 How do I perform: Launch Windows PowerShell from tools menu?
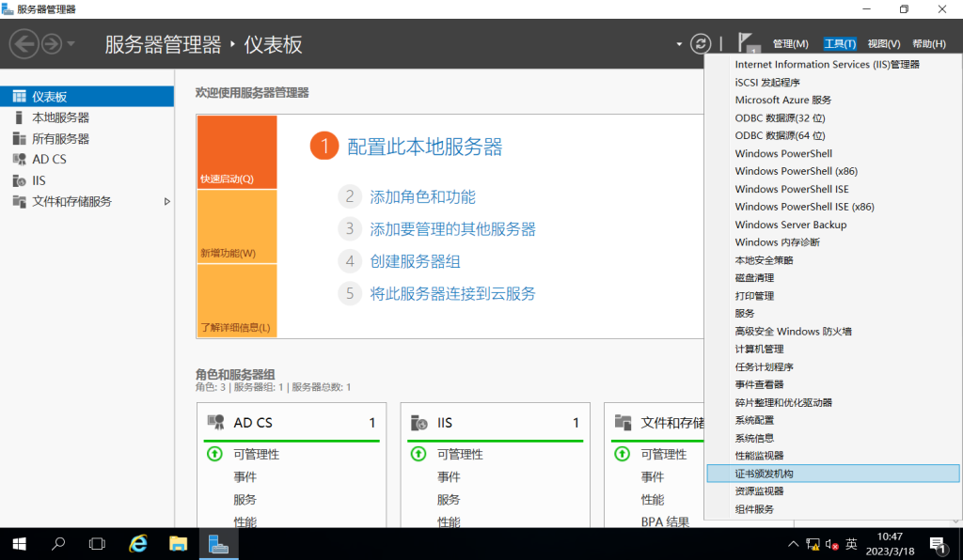pos(833,153)
